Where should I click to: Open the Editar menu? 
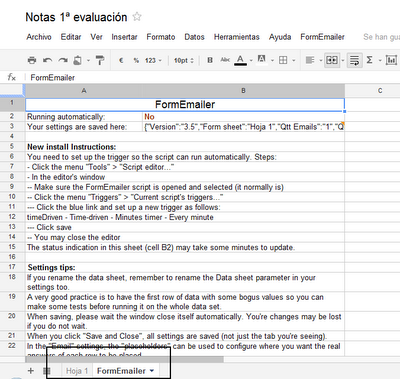[x=71, y=37]
